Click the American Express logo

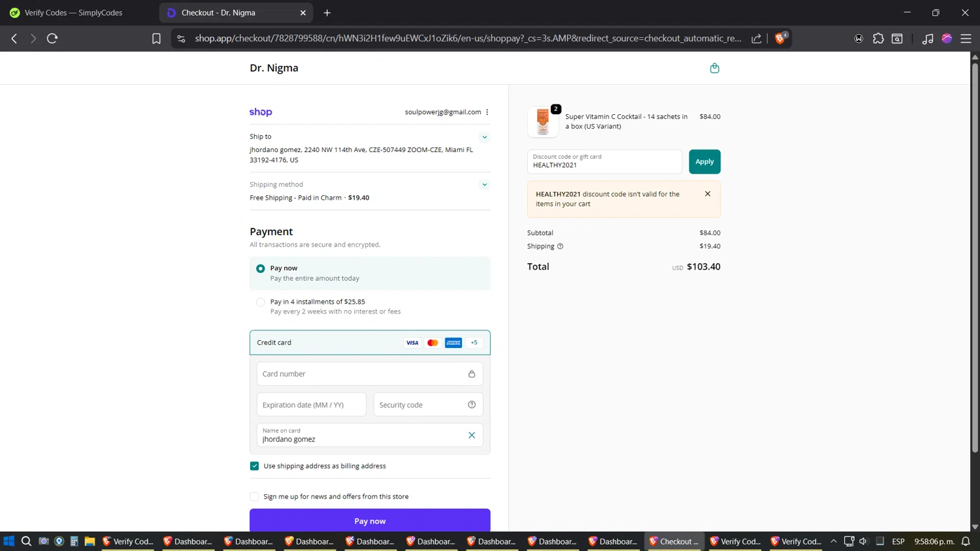click(x=453, y=343)
